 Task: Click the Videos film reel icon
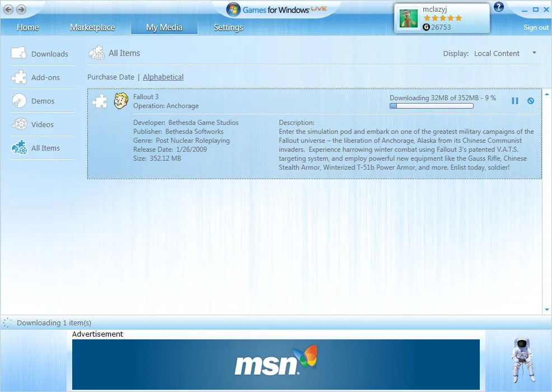point(20,124)
